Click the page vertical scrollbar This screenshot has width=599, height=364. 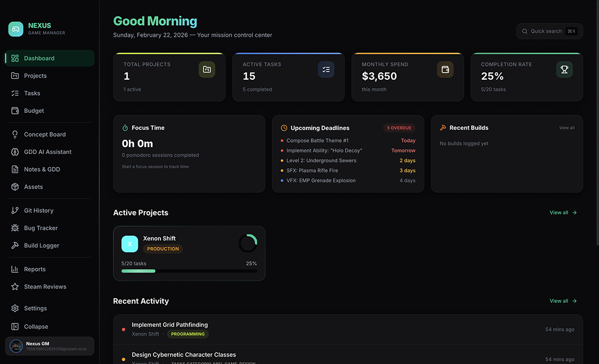[597, 122]
